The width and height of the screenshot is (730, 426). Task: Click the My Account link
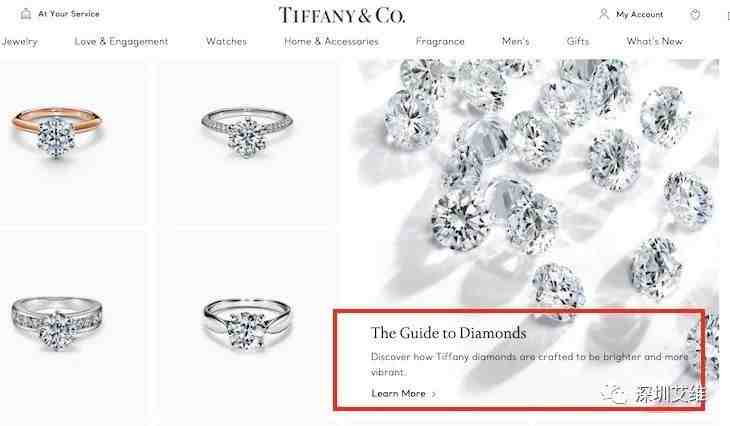pos(639,14)
